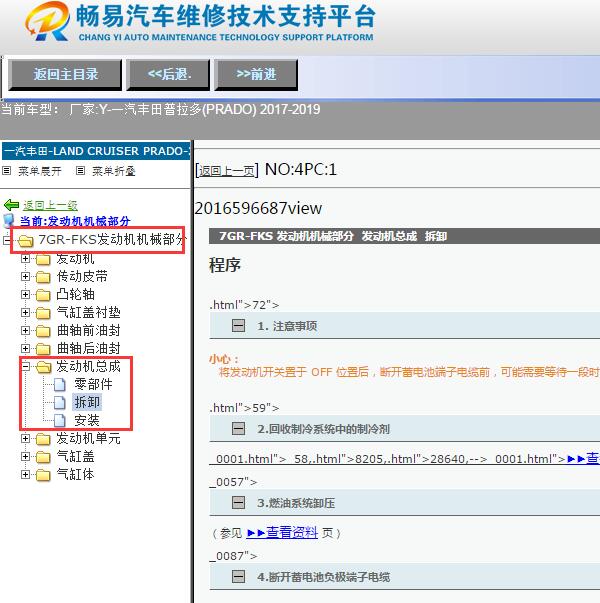Click the 曲轴后油封 folder icon
This screenshot has height=603, width=600.
pyautogui.click(x=43, y=349)
